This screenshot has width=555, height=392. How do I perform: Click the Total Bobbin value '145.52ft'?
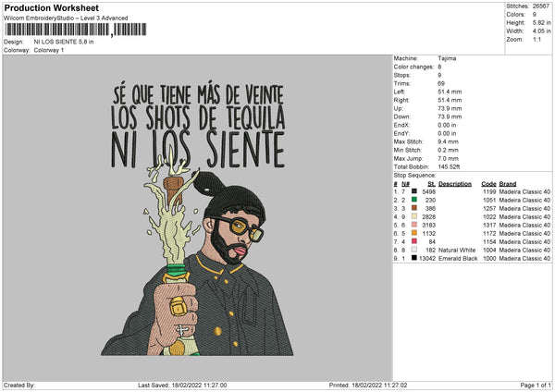click(x=449, y=166)
